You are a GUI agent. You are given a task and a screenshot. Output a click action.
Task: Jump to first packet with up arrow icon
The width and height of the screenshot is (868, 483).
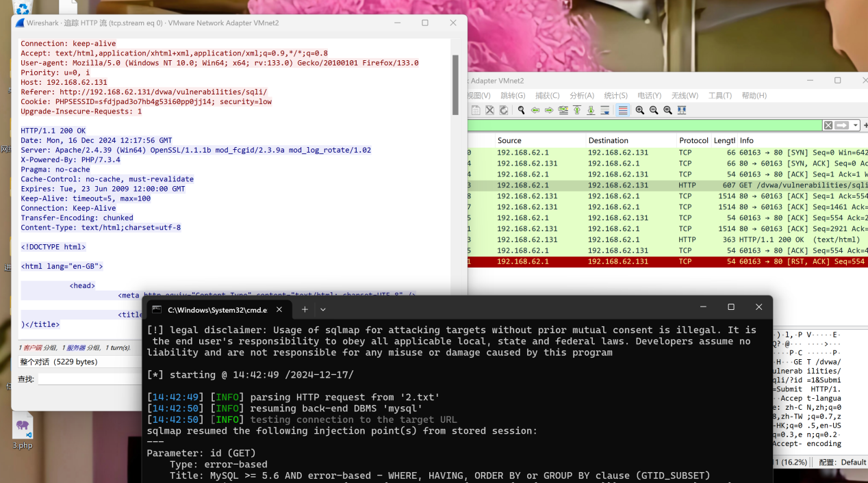coord(577,110)
